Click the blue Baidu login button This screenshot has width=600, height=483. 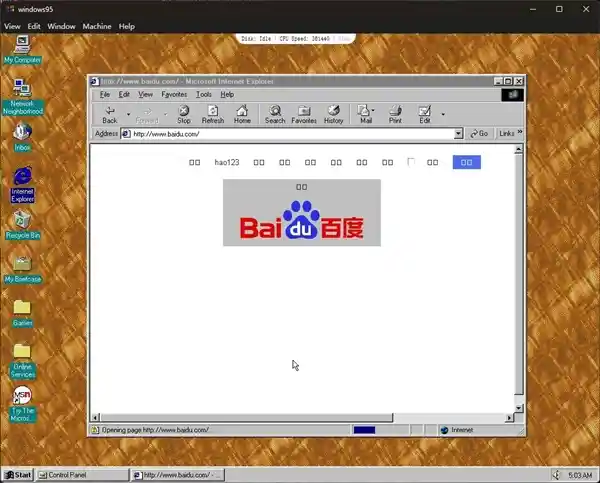466,162
